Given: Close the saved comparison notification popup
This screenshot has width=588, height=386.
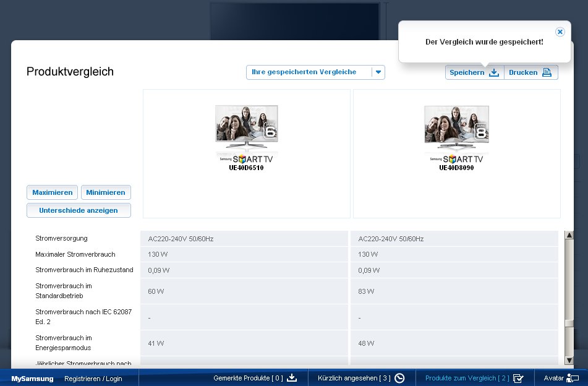Looking at the screenshot, I should (560, 32).
